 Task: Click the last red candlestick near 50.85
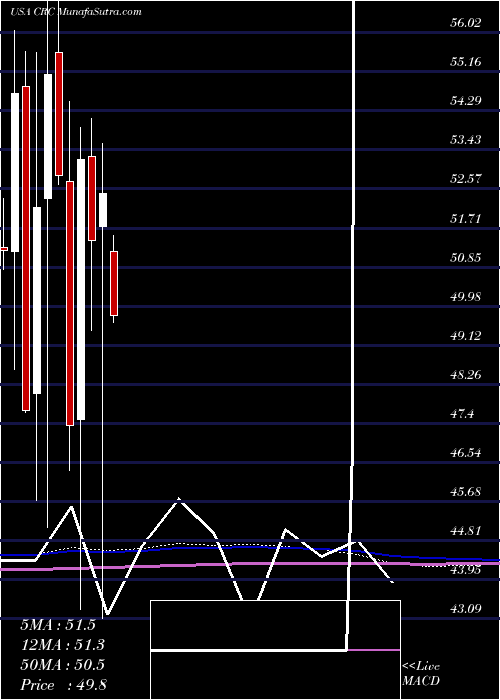114,283
